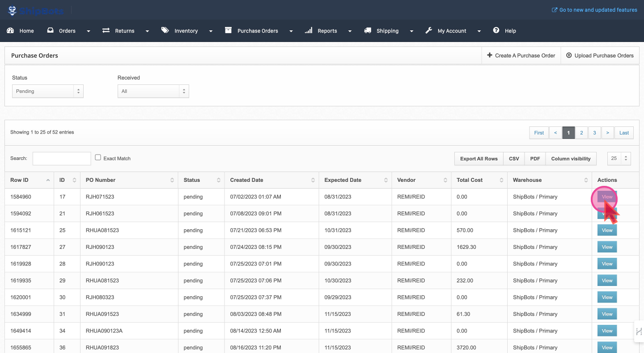Open the Received filter dropdown
Viewport: 644px width, 353px height.
pyautogui.click(x=153, y=91)
